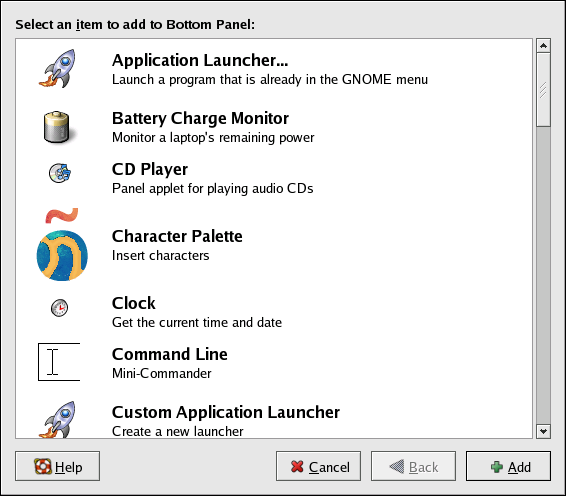
Task: Click the CD Player disc icon
Action: point(60,173)
